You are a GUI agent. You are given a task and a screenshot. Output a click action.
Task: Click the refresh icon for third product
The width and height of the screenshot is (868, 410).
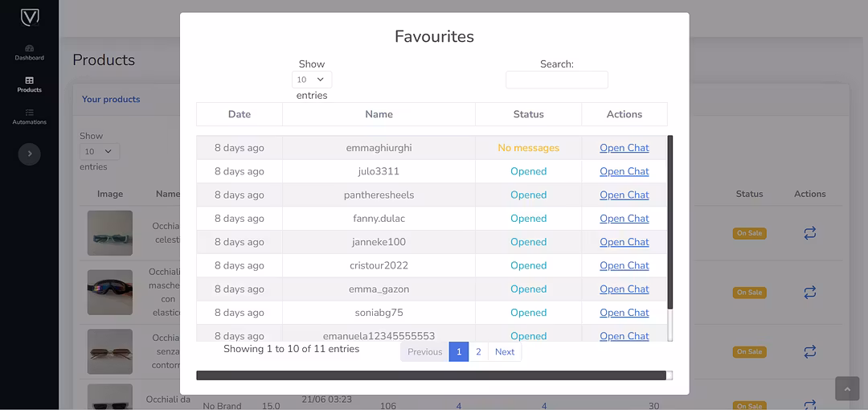tap(809, 351)
